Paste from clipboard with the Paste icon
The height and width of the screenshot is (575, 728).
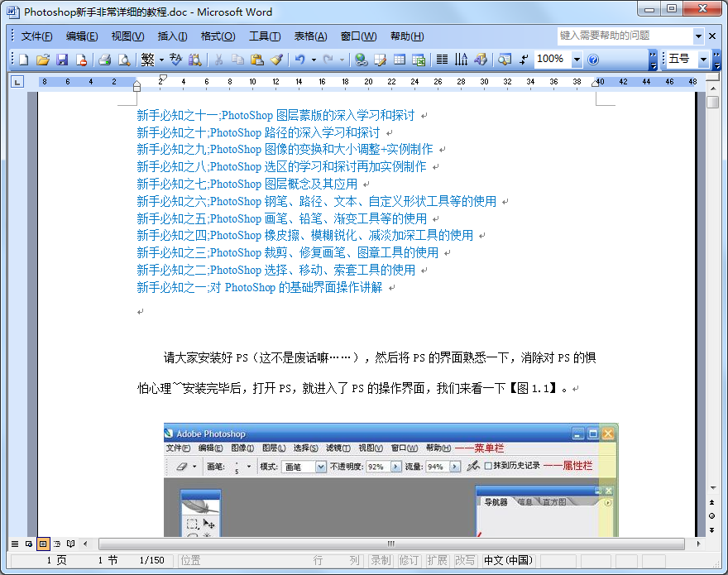256,60
